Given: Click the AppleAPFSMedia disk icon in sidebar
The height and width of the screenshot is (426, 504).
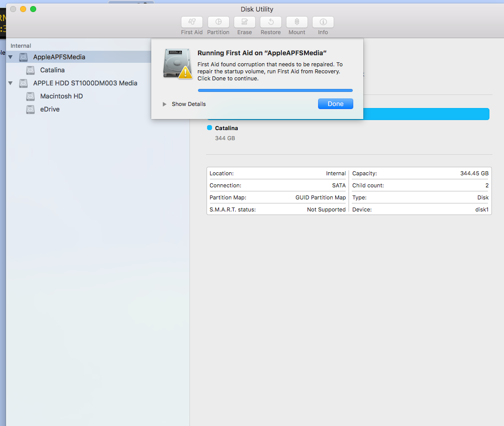Looking at the screenshot, I should click(x=24, y=57).
